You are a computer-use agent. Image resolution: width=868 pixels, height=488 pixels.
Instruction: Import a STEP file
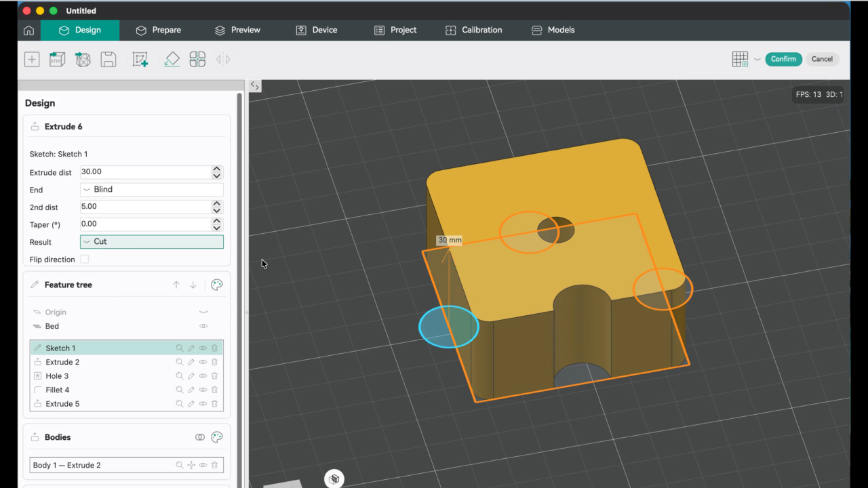57,60
